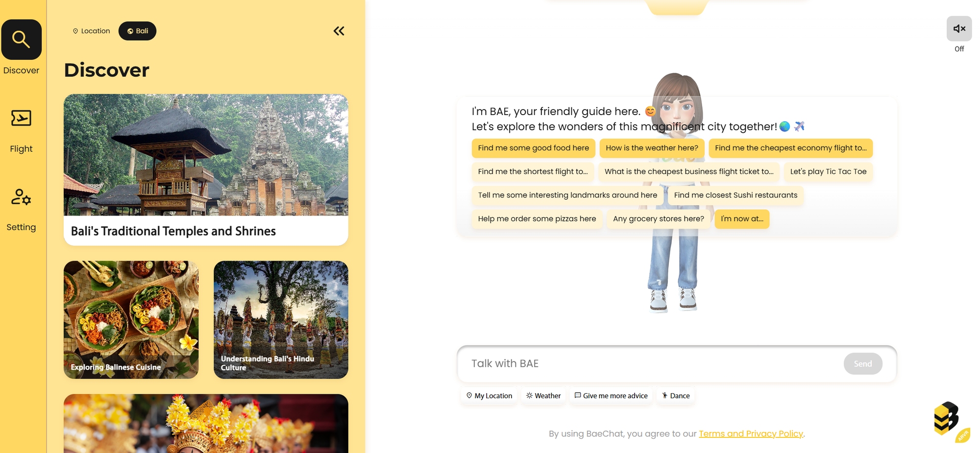This screenshot has height=453, width=980.
Task: Open Terms and Privacy Policy link
Action: click(751, 434)
